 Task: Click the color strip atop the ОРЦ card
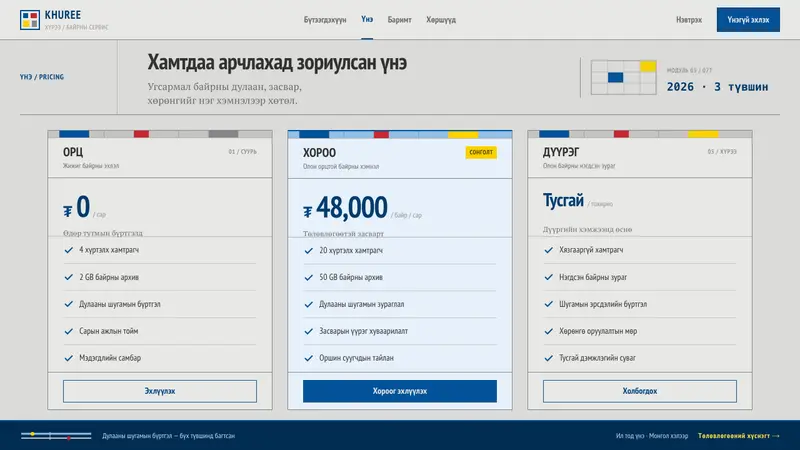[x=160, y=134]
